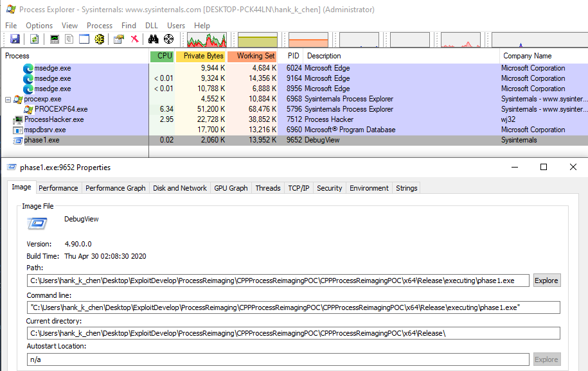This screenshot has width=588, height=371.
Task: Select the ProcessHacker.exe process row
Action: tap(295, 119)
